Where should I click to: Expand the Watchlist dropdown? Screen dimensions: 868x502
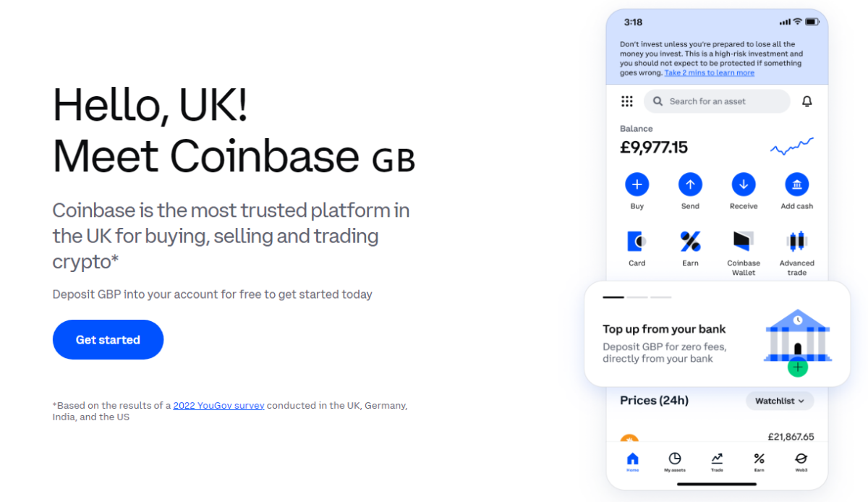(x=780, y=401)
